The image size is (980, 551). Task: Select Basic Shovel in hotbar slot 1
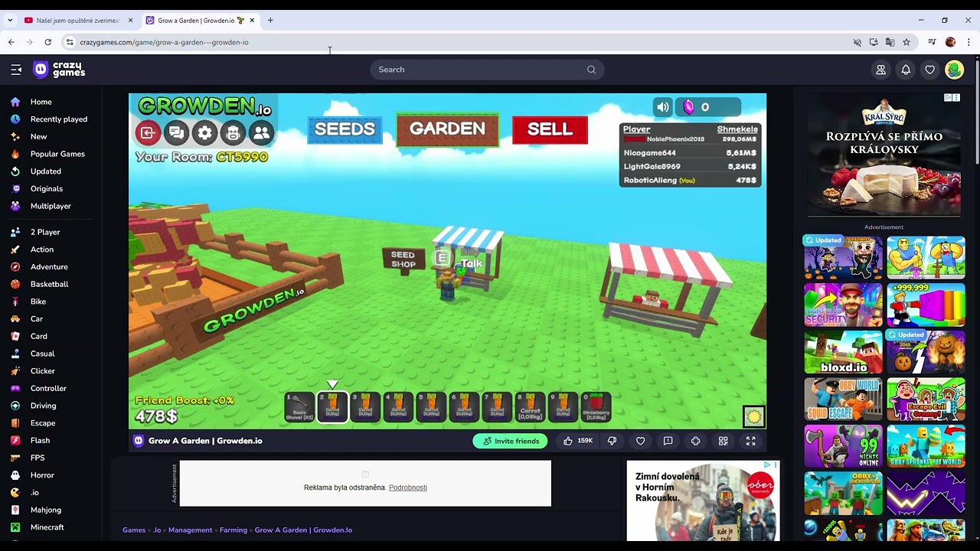[299, 407]
